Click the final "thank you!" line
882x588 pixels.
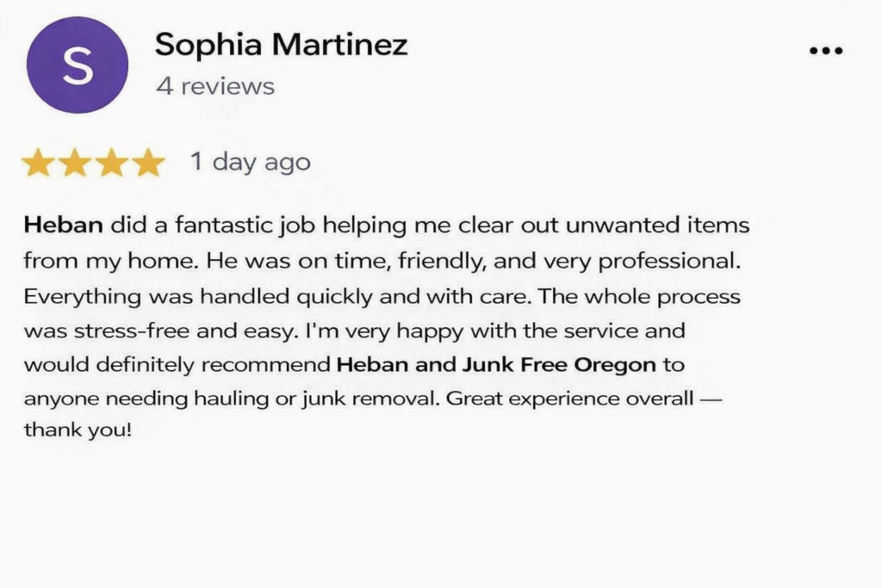(78, 430)
